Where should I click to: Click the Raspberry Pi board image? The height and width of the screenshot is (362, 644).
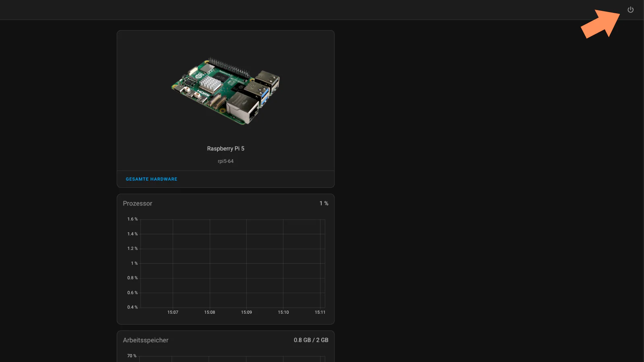pyautogui.click(x=225, y=91)
